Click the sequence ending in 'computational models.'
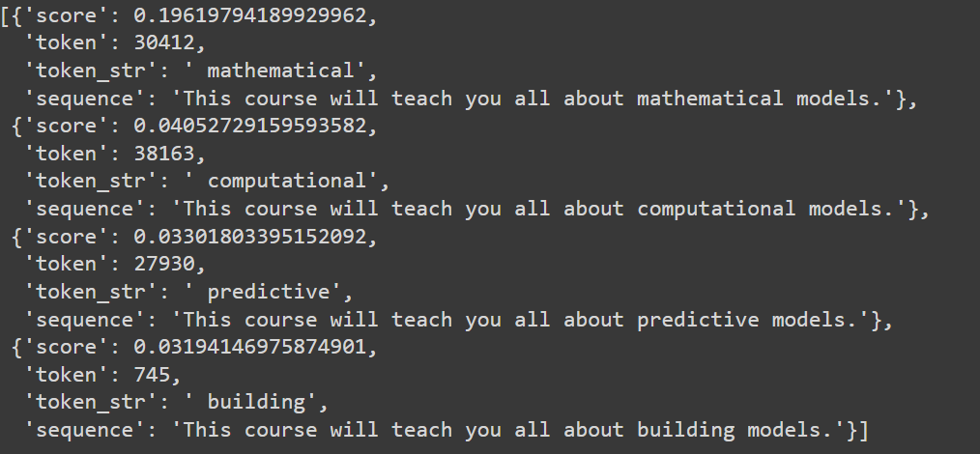The height and width of the screenshot is (454, 980). coord(539,209)
